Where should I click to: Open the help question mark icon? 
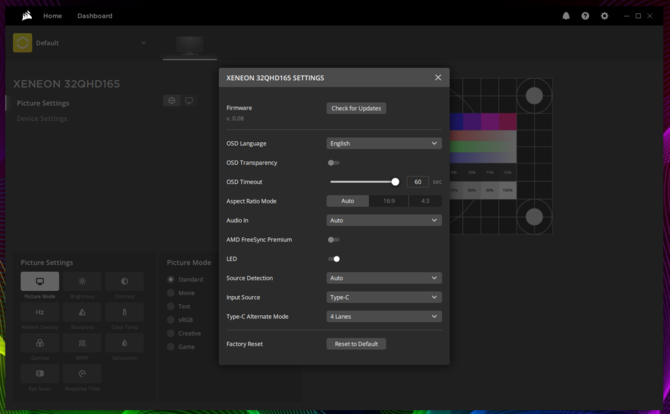[585, 16]
